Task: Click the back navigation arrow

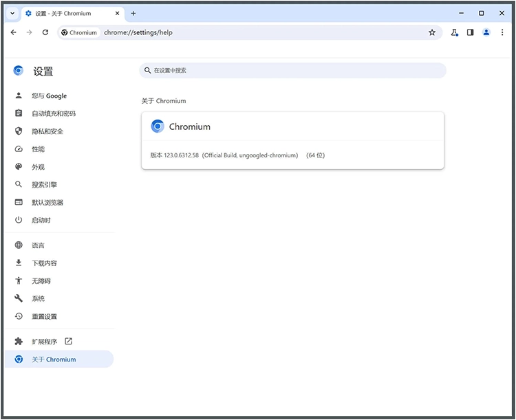Action: coord(14,32)
